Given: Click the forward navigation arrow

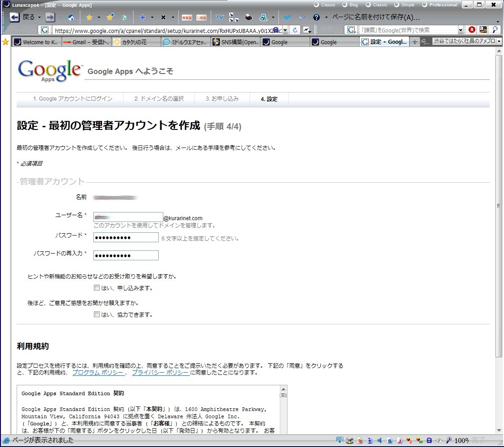Looking at the screenshot, I should click(x=50, y=17).
